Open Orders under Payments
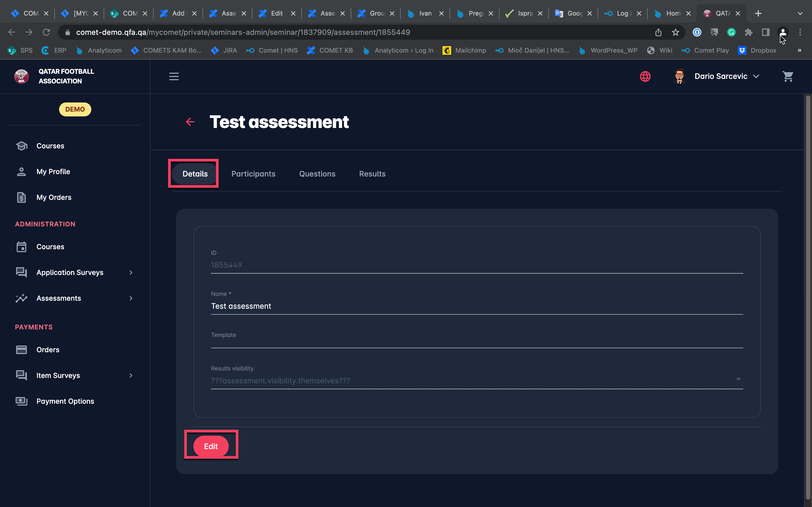812x507 pixels. pos(48,350)
